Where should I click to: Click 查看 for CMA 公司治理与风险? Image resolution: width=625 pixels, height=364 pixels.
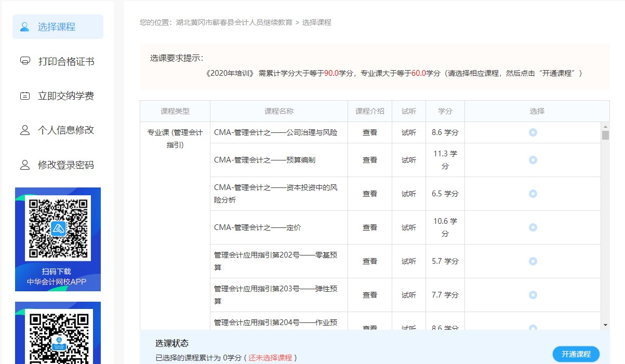pos(370,132)
